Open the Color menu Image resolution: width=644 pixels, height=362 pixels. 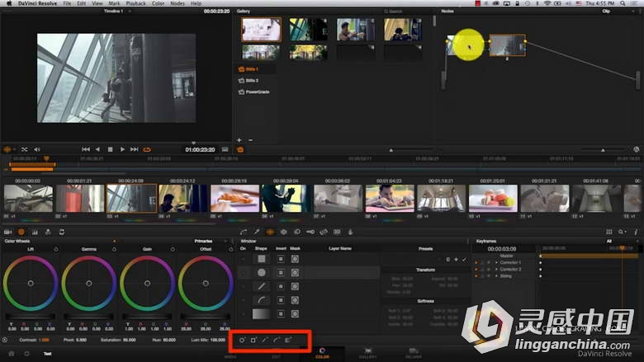pyautogui.click(x=159, y=3)
